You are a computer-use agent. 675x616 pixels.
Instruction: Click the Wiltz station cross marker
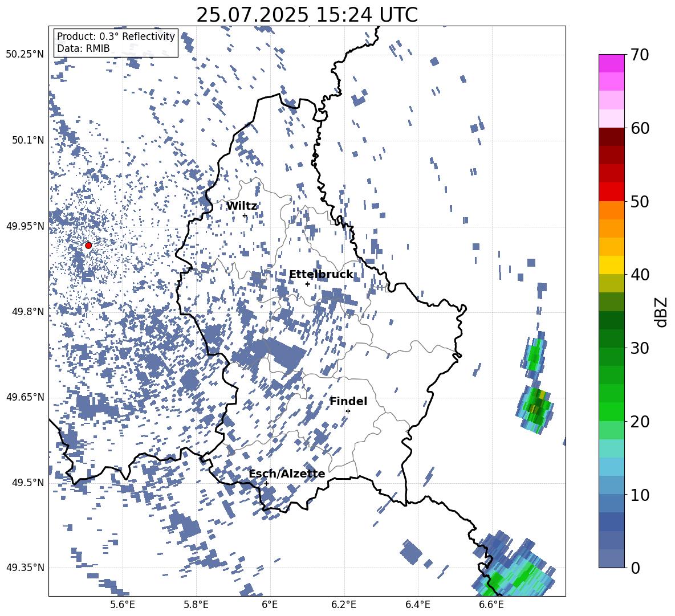coord(245,215)
